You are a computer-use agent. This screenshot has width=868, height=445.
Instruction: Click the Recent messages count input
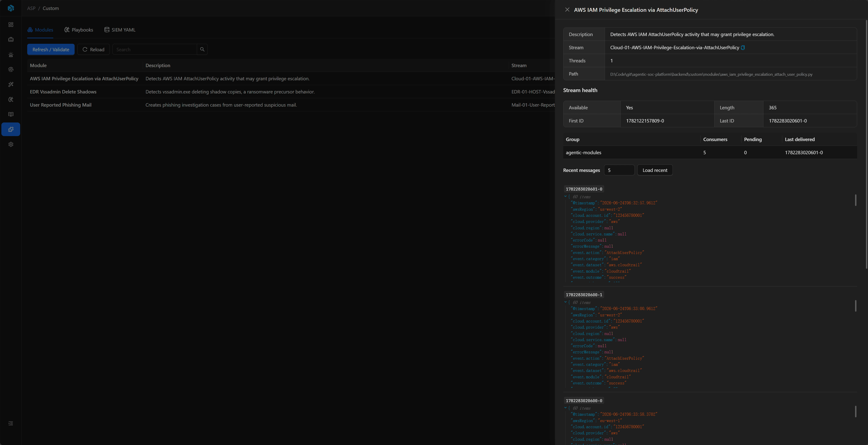619,170
